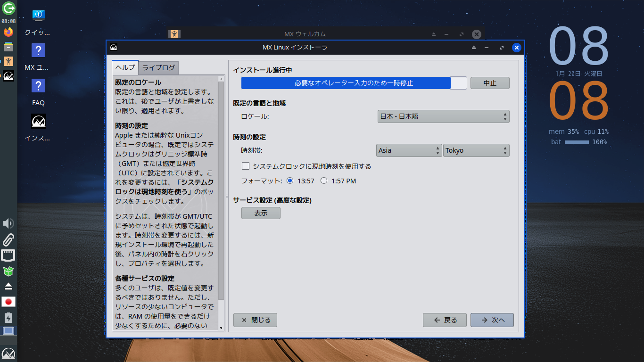Click the MX Welcome window title icon
Image resolution: width=644 pixels, height=362 pixels.
(x=174, y=34)
